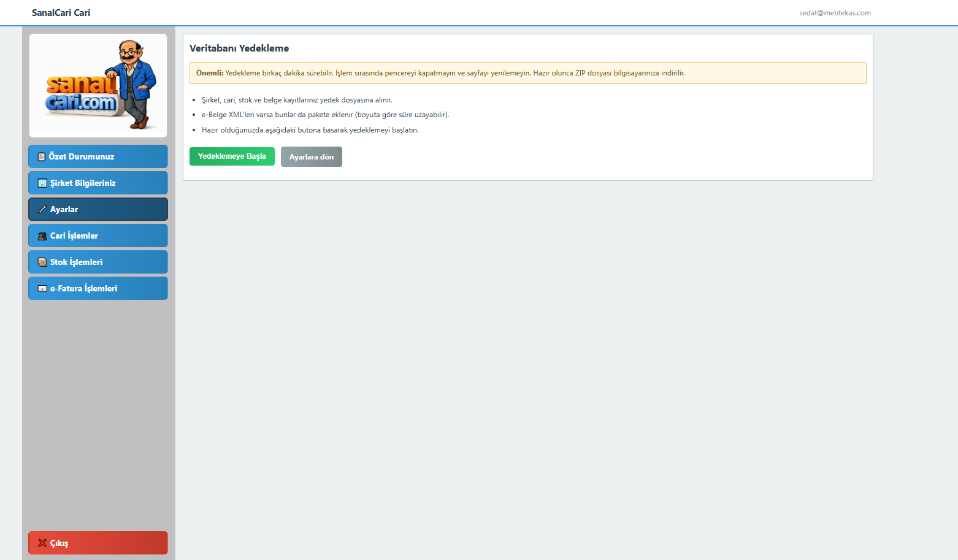Click the red X icon on Çıkış
Viewport: 958px width, 560px height.
42,543
